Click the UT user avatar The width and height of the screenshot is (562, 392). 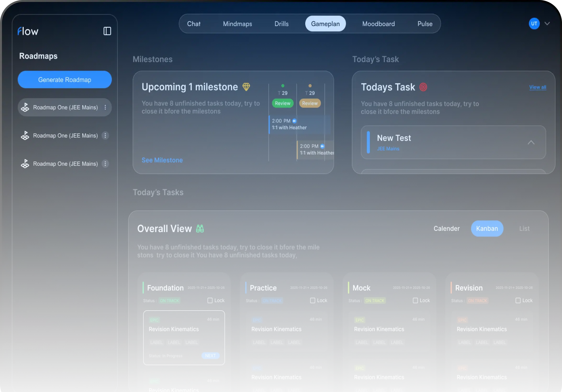click(x=534, y=24)
